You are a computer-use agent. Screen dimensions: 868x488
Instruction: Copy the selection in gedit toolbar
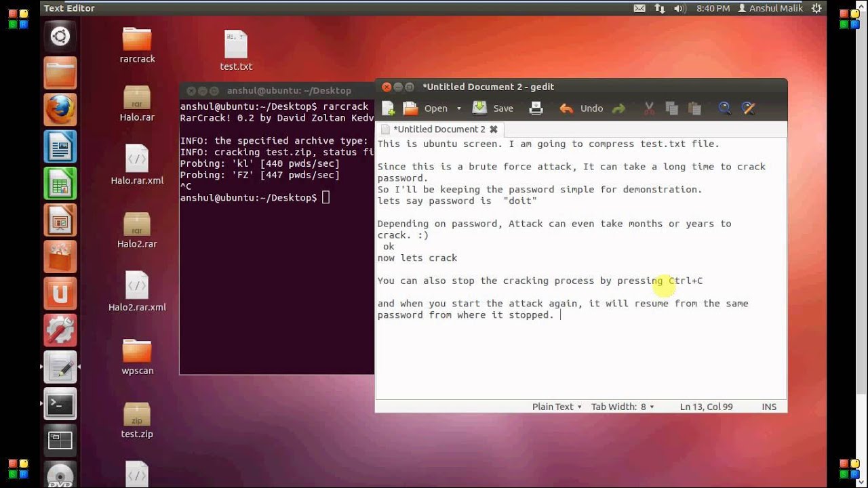point(672,108)
